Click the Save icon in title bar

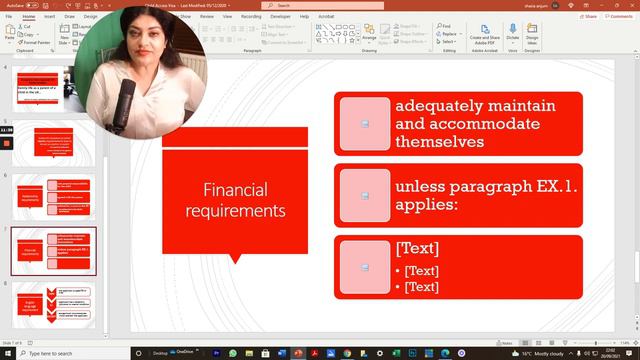[x=45, y=6]
